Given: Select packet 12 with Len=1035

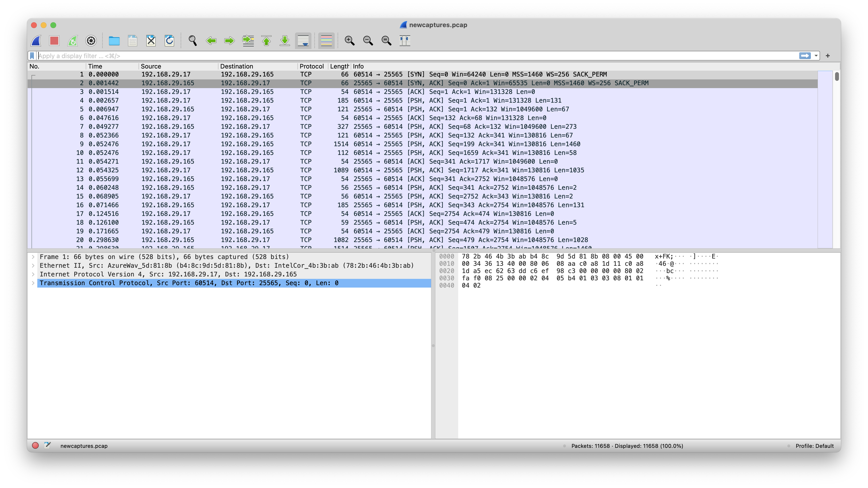Looking at the screenshot, I should click(423, 170).
